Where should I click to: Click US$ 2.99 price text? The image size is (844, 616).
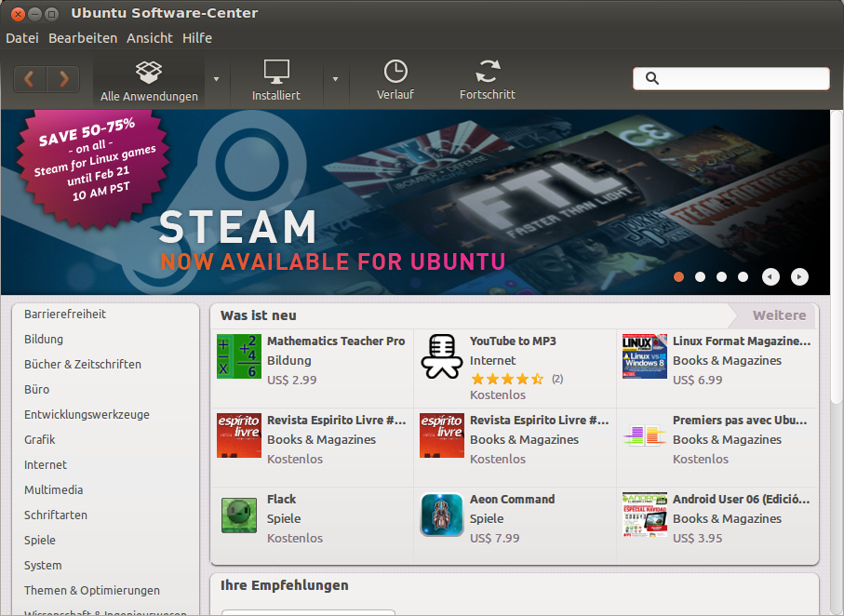point(292,381)
